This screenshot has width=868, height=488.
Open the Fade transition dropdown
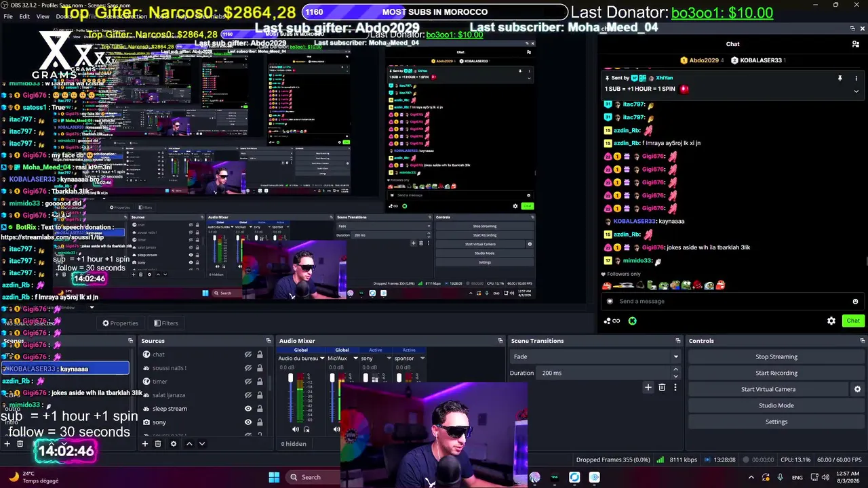595,357
